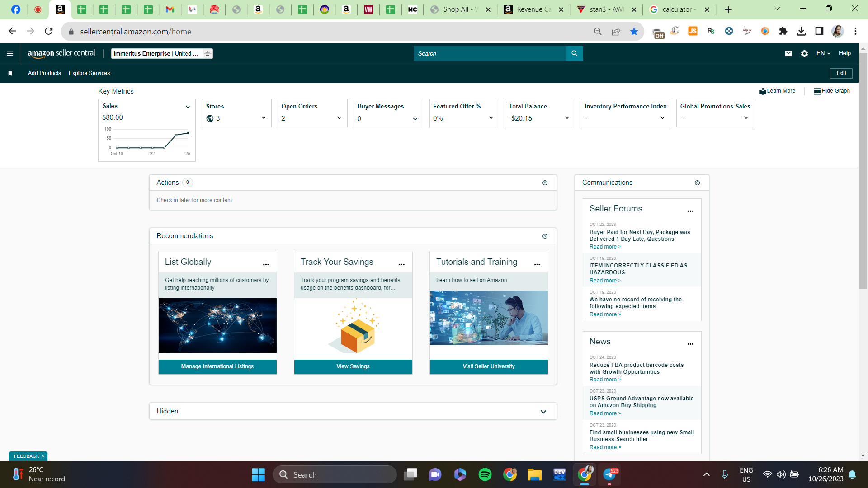Open the browser extensions puzzle icon

783,31
